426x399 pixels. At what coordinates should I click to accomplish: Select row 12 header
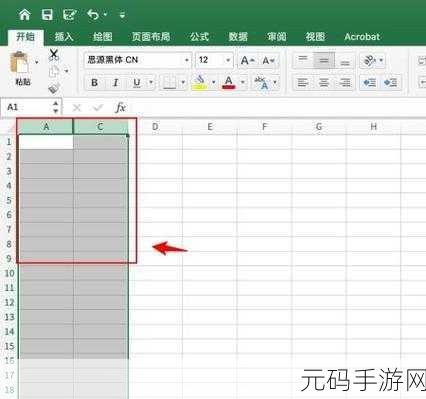[9, 302]
